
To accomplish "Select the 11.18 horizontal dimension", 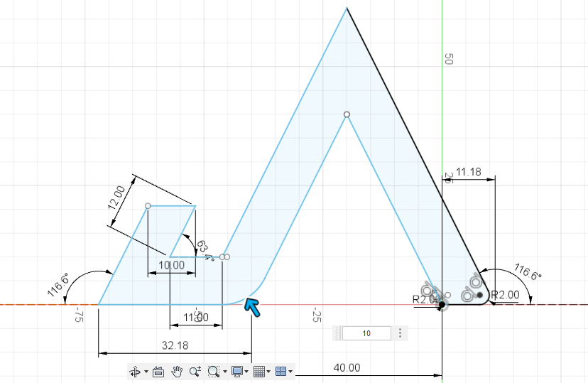I will pyautogui.click(x=469, y=172).
